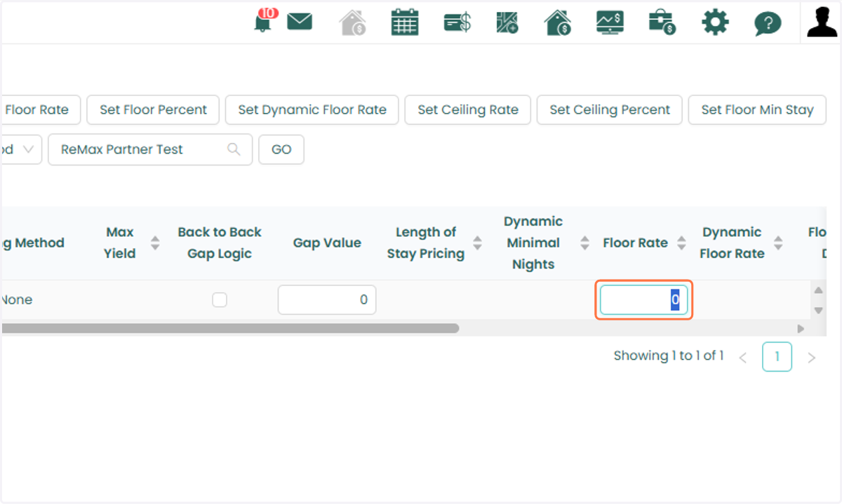
Task: Go to pagination page 1
Action: click(777, 357)
